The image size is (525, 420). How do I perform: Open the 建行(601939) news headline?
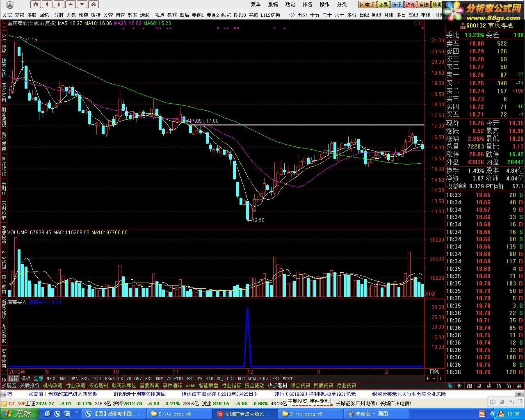click(x=315, y=394)
